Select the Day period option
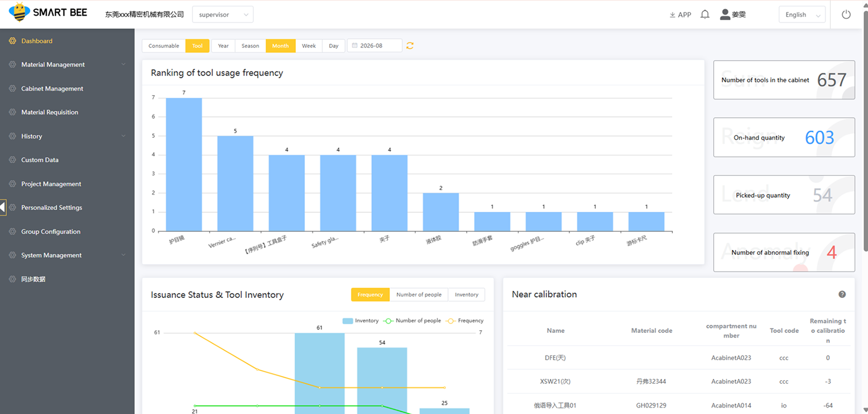868x414 pixels. point(333,46)
